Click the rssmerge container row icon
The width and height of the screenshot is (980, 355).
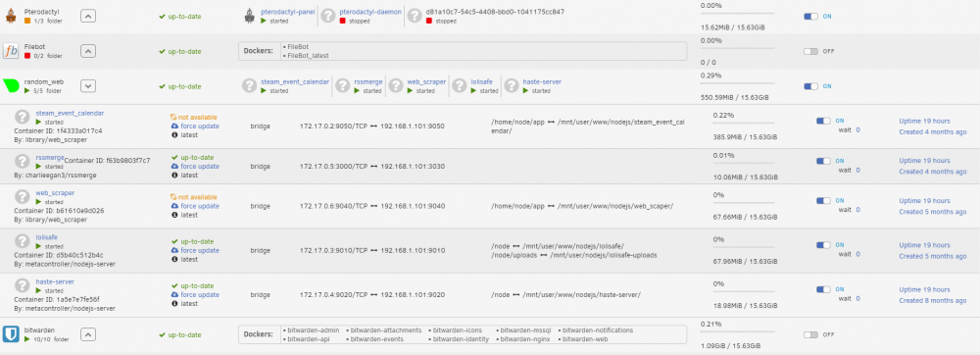pos(23,161)
